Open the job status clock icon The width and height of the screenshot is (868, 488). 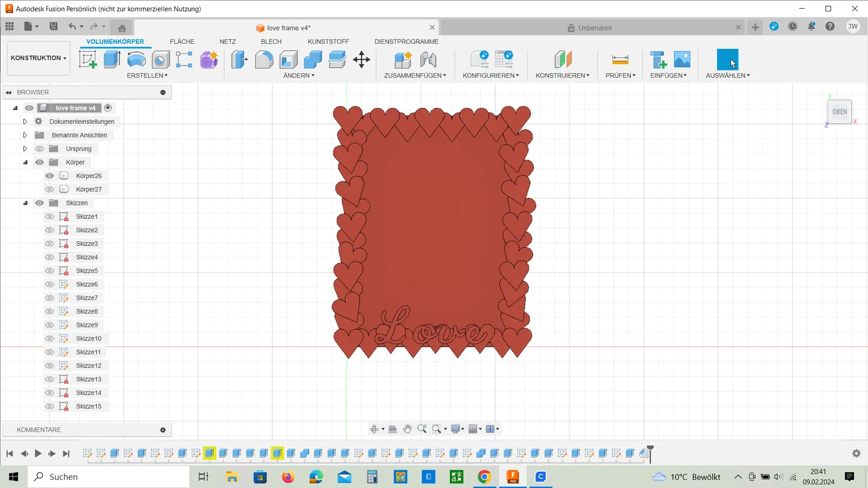793,27
